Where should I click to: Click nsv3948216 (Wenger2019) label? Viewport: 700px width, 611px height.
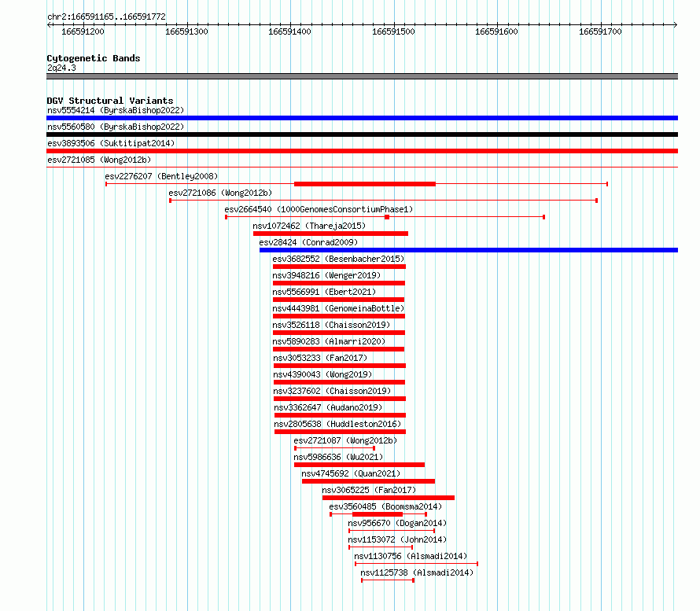point(326,275)
